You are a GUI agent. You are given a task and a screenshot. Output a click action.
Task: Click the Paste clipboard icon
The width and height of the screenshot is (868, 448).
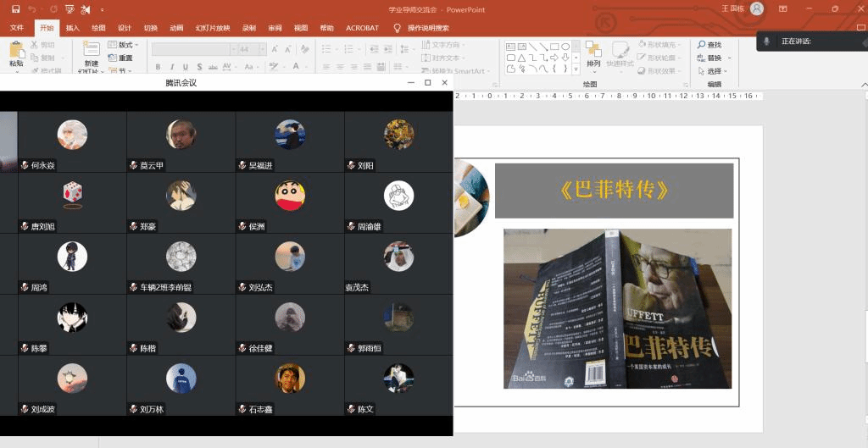tap(16, 49)
